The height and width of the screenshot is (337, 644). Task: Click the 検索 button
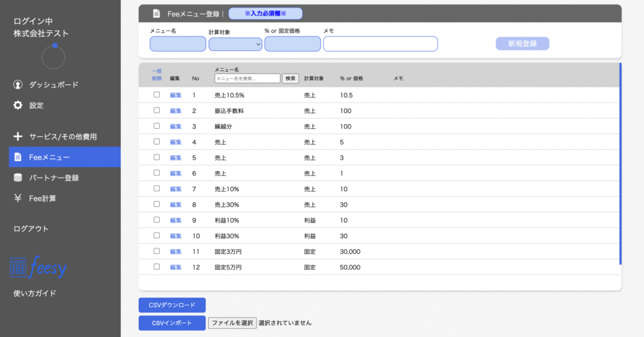(x=291, y=79)
